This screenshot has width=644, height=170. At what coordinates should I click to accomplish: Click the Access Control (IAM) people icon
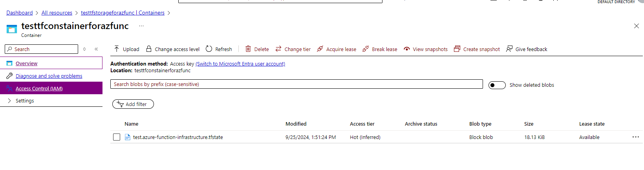[9, 88]
